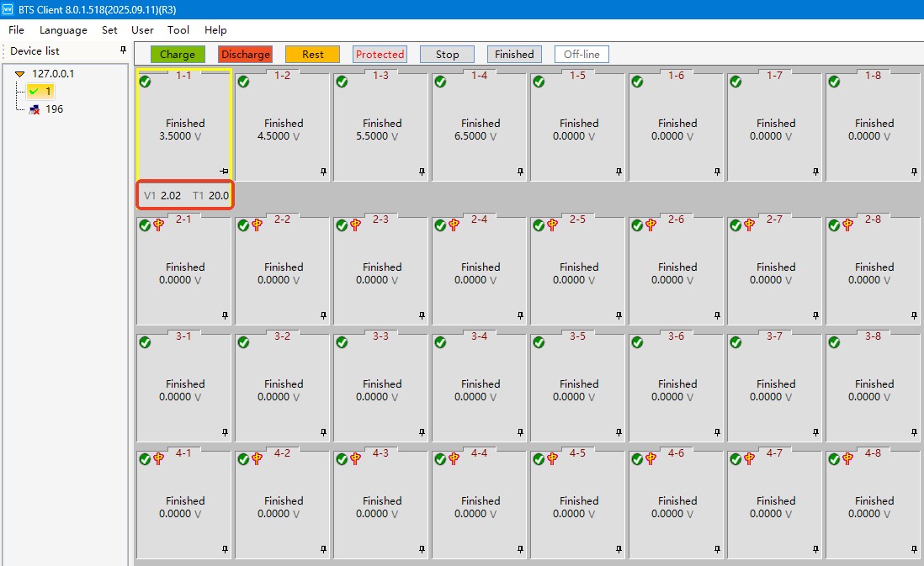924x566 pixels.
Task: Toggle pin on channel 3-8 panel
Action: coord(915,432)
